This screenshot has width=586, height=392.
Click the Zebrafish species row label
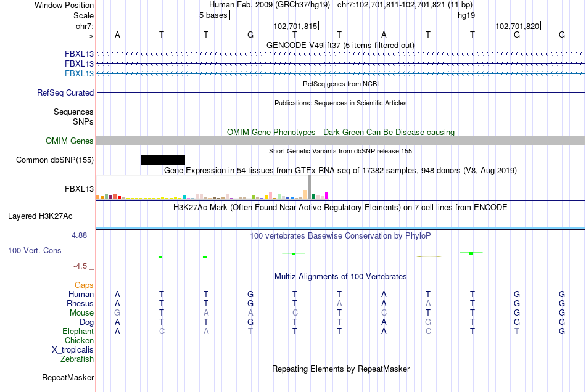pyautogui.click(x=77, y=359)
